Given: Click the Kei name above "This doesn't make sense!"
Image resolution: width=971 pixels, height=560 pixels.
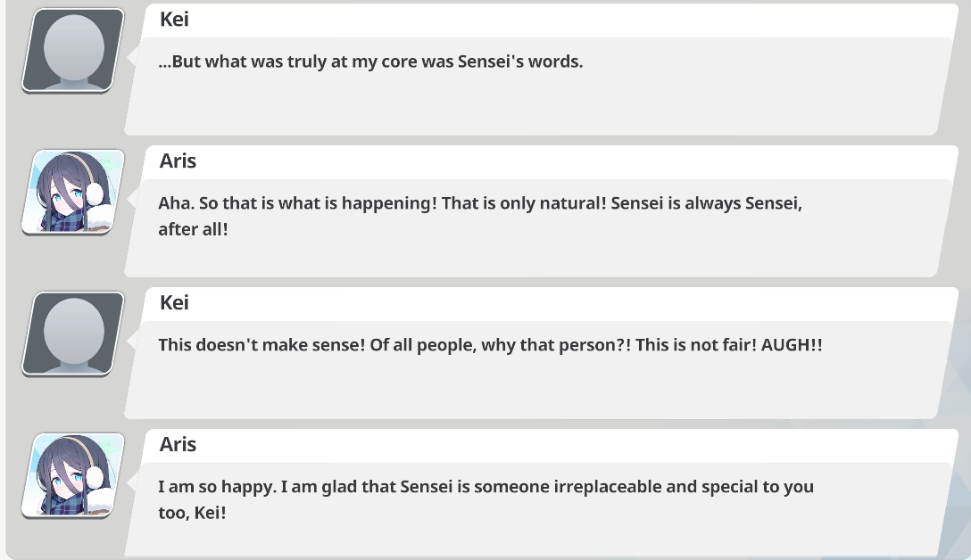Looking at the screenshot, I should pyautogui.click(x=174, y=302).
